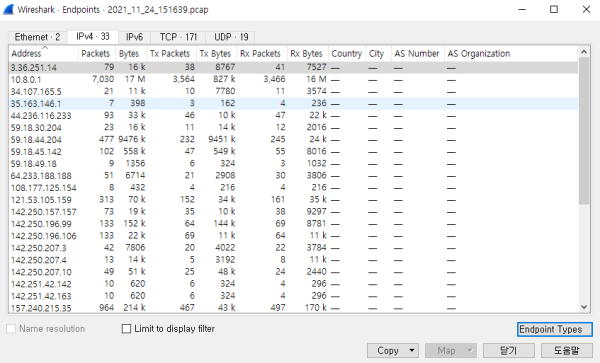Select the 142.251.42.142 row
The image size is (600, 363).
(x=293, y=284)
